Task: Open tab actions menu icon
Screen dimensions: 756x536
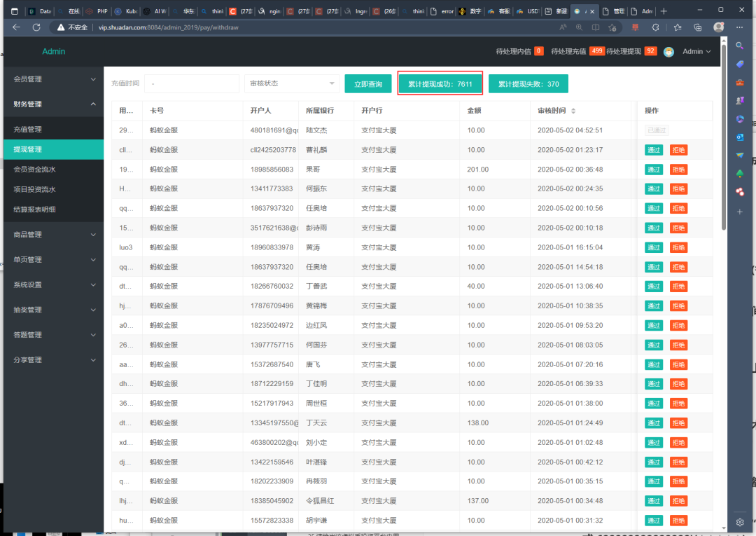Action: [15, 11]
